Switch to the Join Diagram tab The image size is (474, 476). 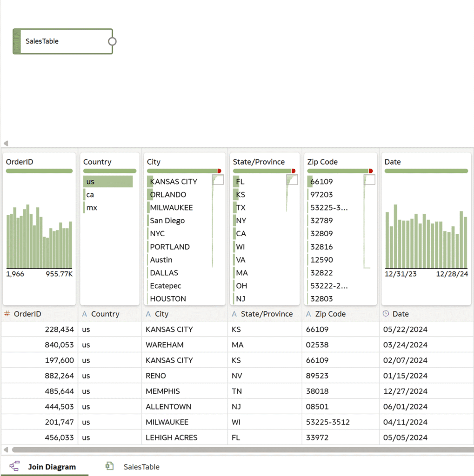tap(52, 467)
